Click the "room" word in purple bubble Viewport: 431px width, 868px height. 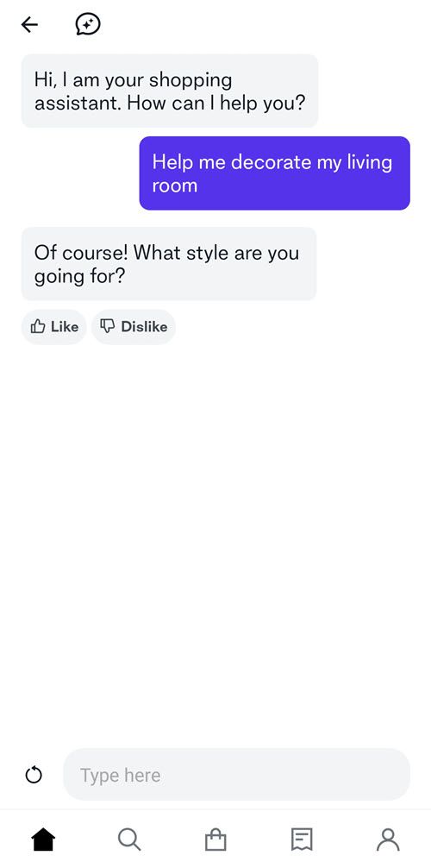point(175,186)
